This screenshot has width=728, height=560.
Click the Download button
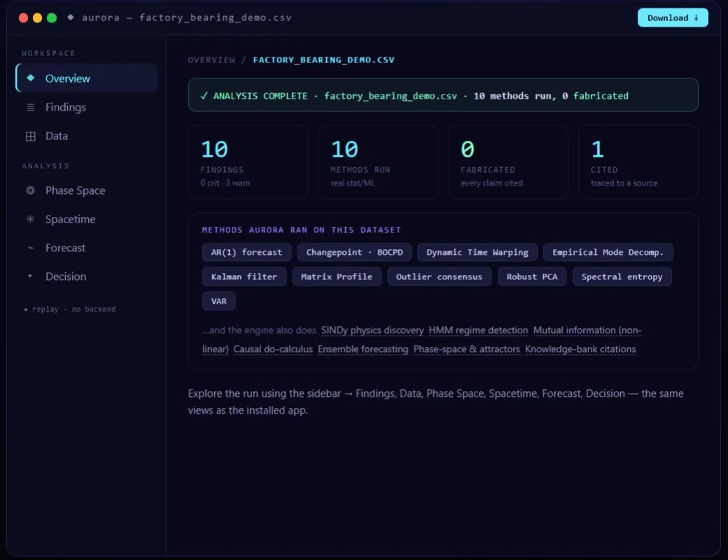(673, 17)
